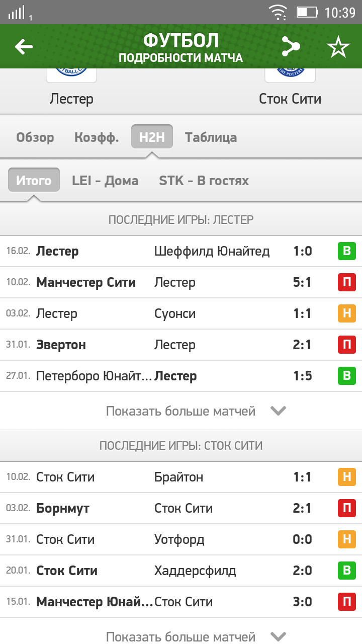Add match to favorites with star icon

(338, 47)
